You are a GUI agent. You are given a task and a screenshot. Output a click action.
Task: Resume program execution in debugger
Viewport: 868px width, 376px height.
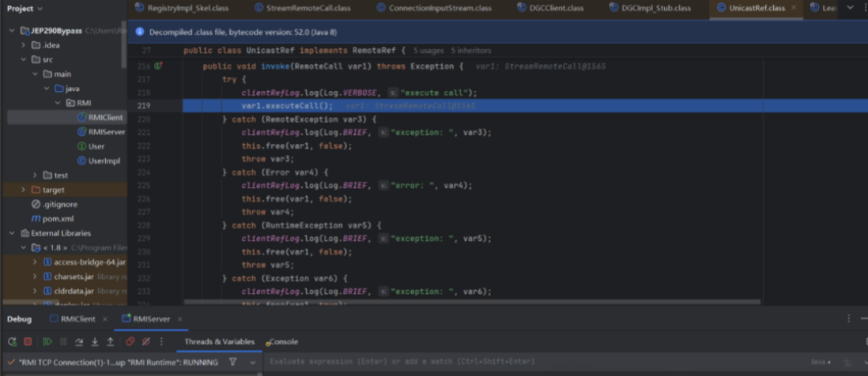(x=47, y=342)
